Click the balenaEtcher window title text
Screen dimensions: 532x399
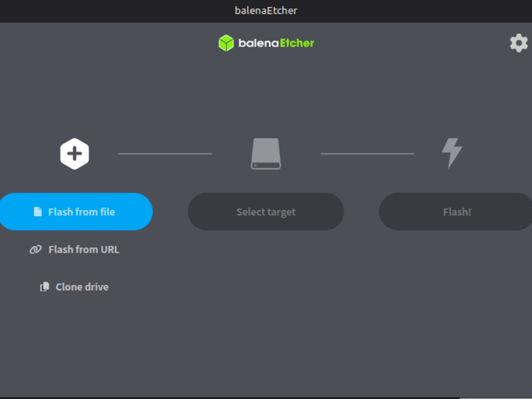coord(266,11)
